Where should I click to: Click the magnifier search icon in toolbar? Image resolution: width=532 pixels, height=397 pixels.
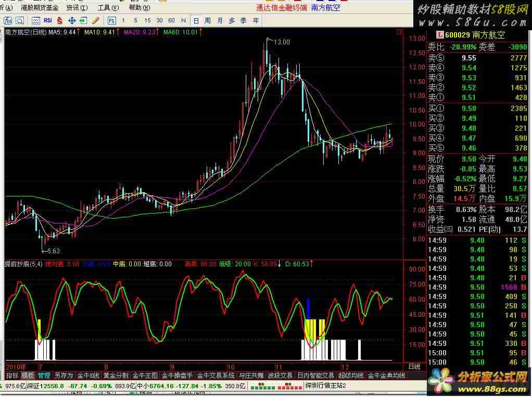[20, 21]
